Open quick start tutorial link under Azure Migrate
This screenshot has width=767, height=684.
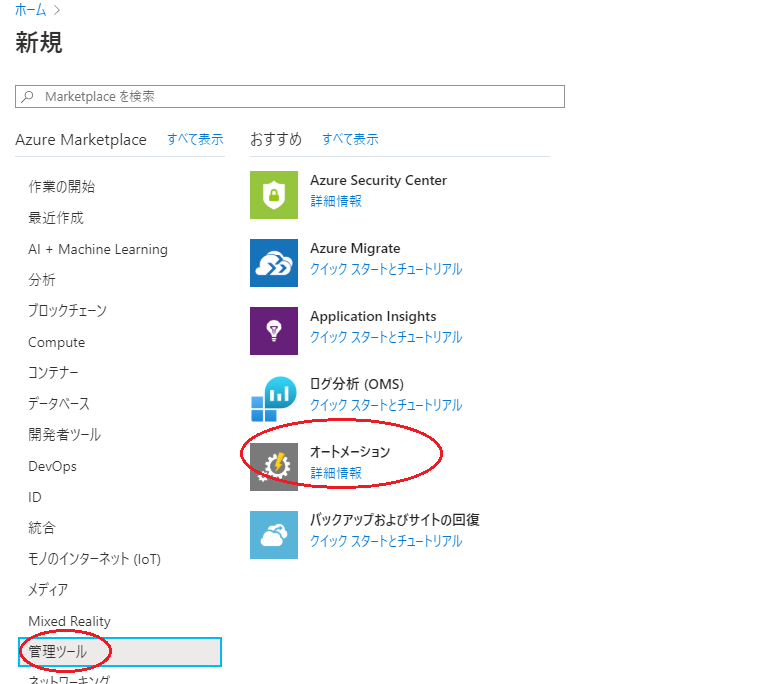(386, 269)
